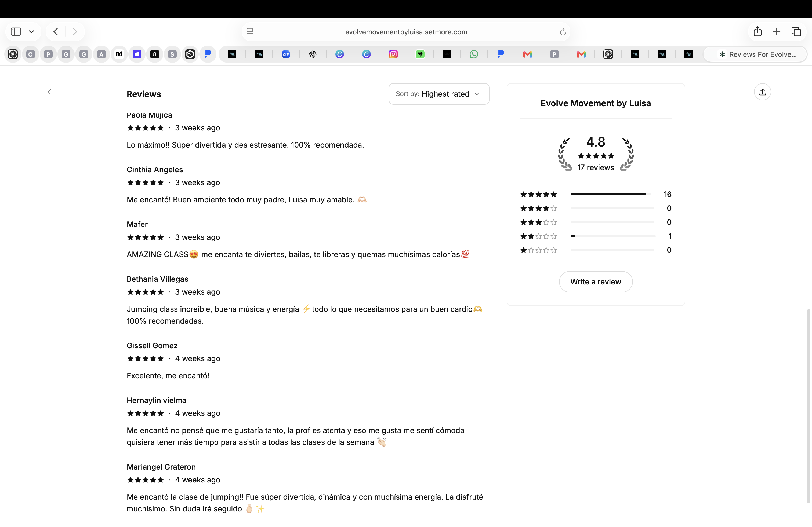Screen dimensions: 812x527
Task: Click the 17 reviews count
Action: coord(596,167)
